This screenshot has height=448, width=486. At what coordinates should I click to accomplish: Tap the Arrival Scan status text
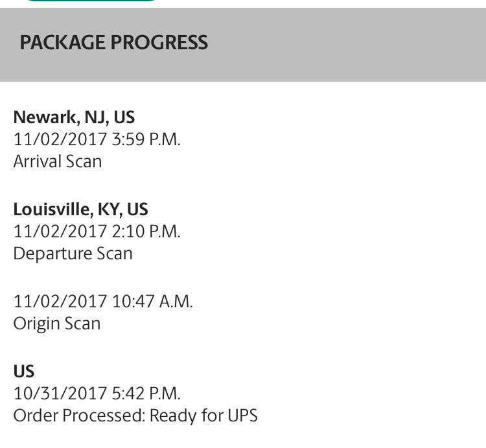[x=58, y=161]
